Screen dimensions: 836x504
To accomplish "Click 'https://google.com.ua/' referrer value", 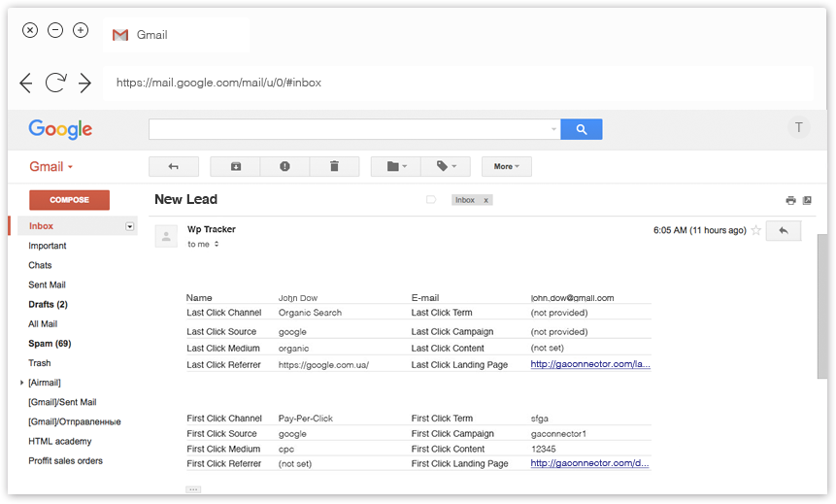I will [x=323, y=365].
